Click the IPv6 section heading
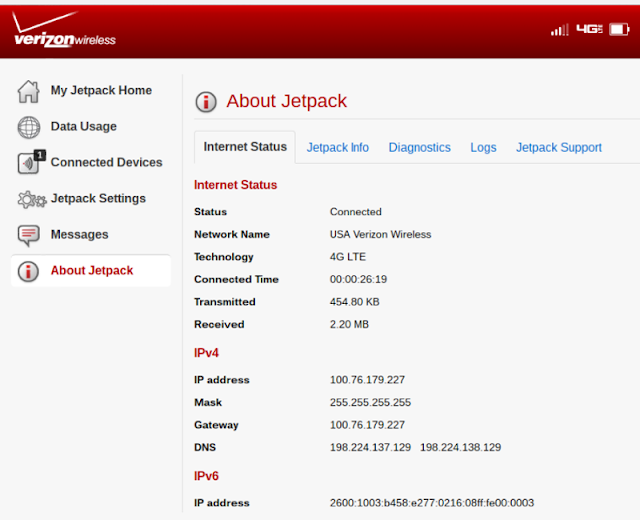The width and height of the screenshot is (640, 520). click(x=206, y=476)
